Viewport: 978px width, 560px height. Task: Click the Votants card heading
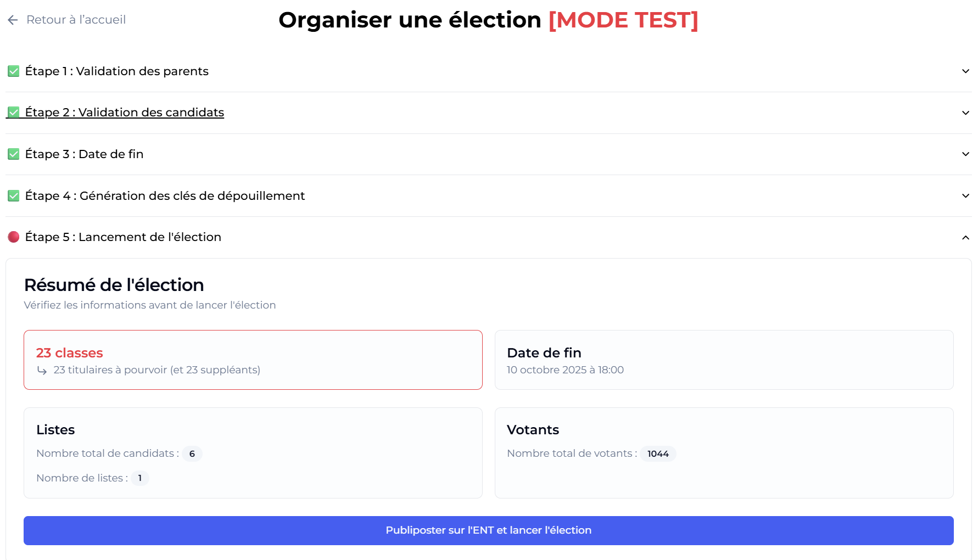pos(533,430)
